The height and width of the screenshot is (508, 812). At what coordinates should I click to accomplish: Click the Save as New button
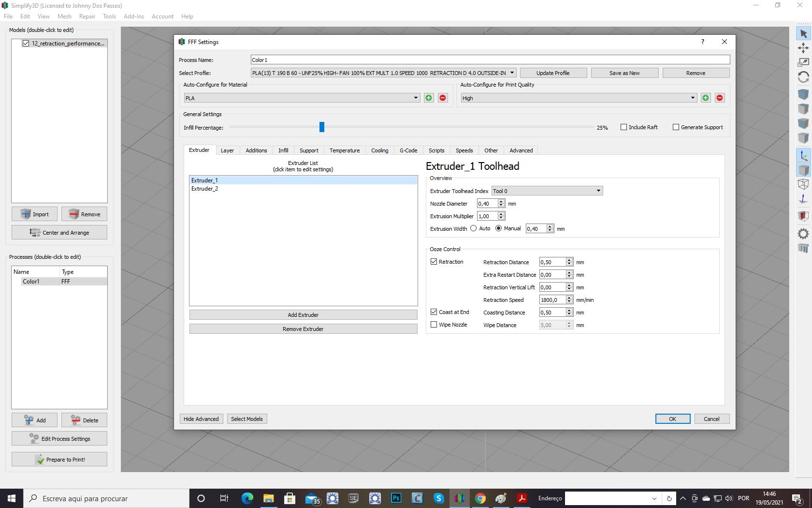624,73
